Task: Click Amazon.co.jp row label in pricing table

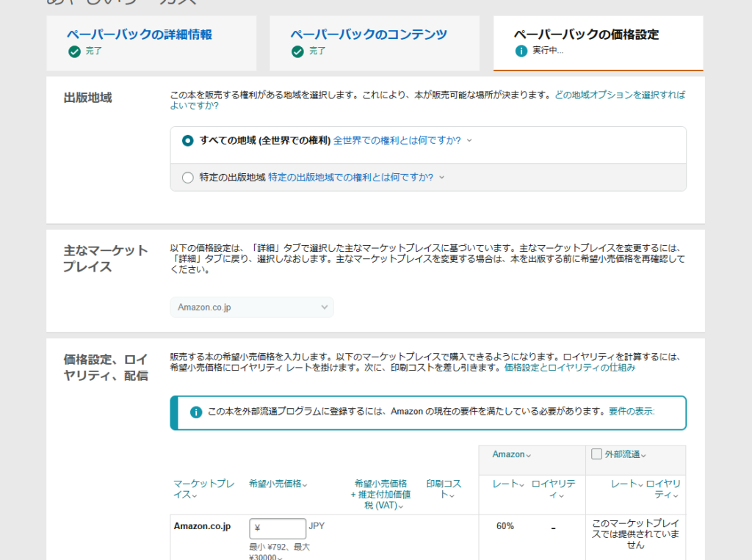Action: coord(202,526)
